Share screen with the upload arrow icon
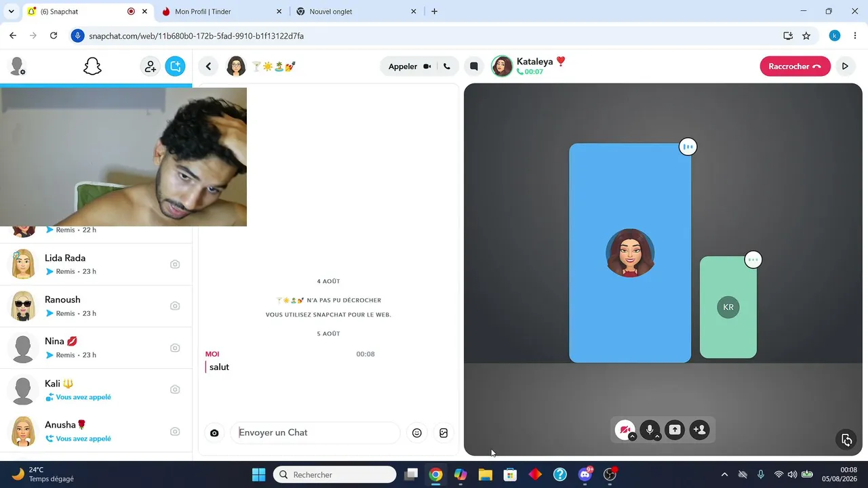The height and width of the screenshot is (488, 868). coord(675,430)
